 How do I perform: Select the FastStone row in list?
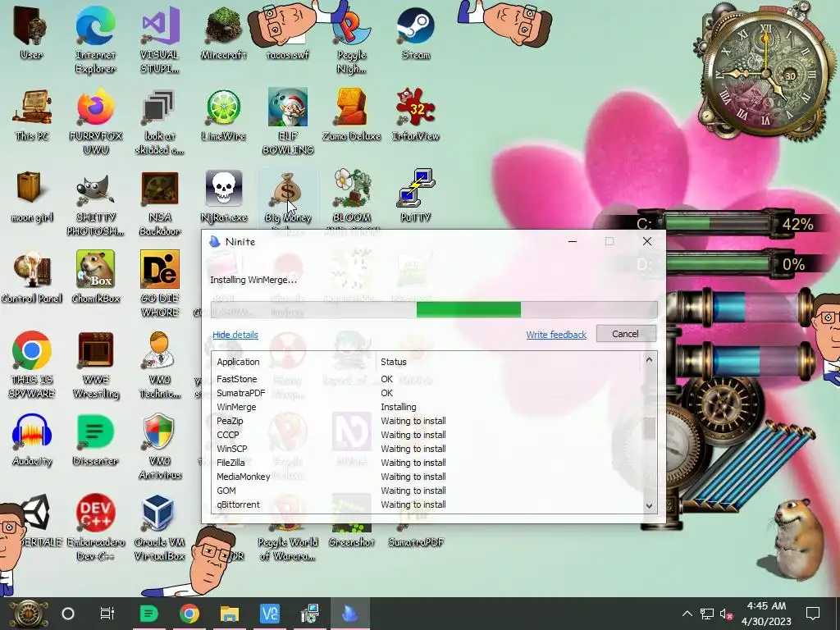pyautogui.click(x=427, y=379)
